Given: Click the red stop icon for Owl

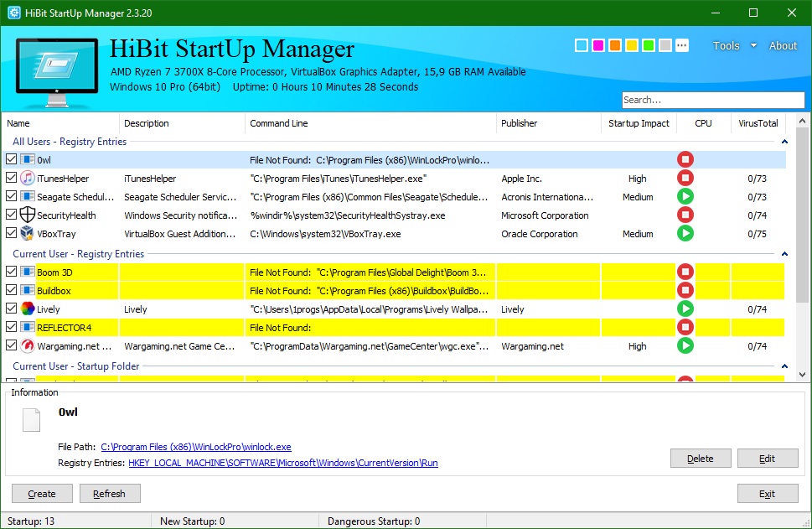Looking at the screenshot, I should [685, 159].
